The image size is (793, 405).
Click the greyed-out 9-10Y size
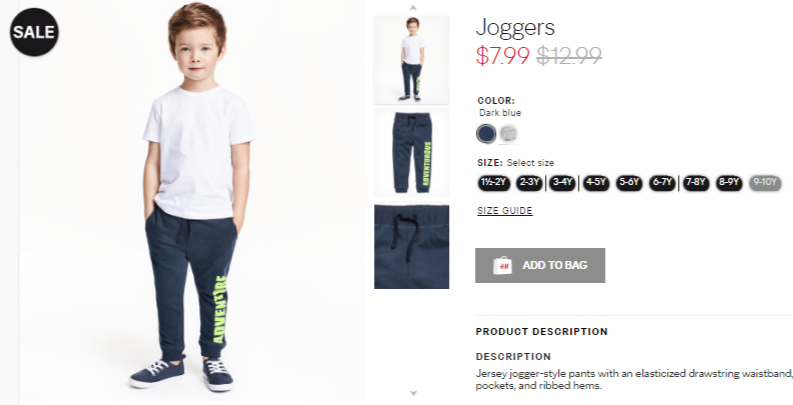point(765,183)
